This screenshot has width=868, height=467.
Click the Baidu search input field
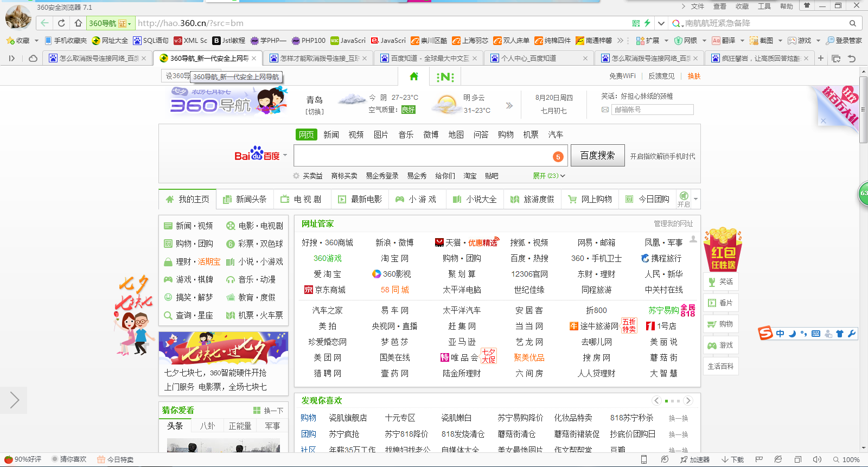pyautogui.click(x=423, y=156)
